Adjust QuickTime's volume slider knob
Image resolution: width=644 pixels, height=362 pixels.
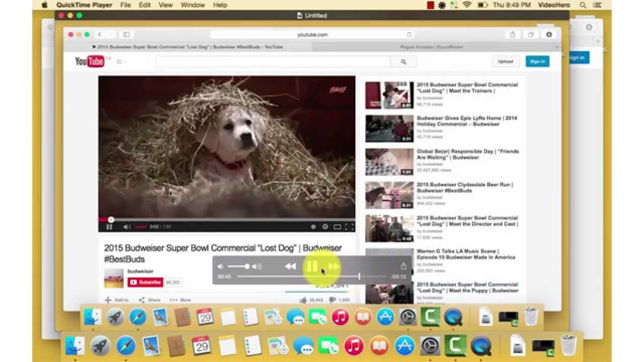coord(247,266)
